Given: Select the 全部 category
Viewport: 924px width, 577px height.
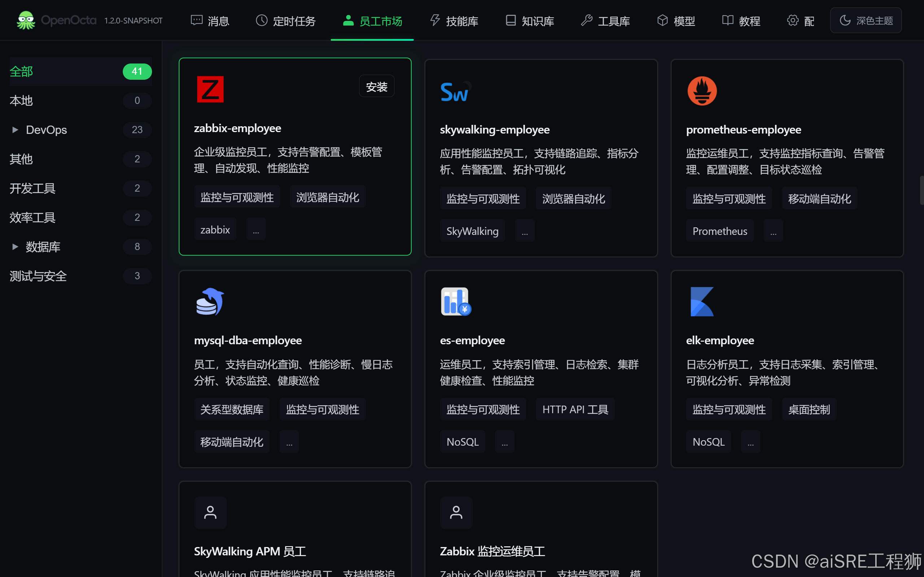Looking at the screenshot, I should click(81, 71).
